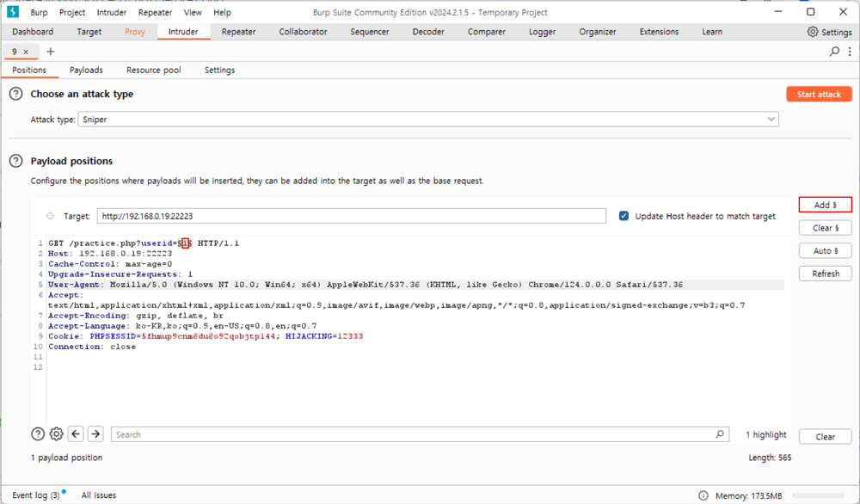Click the Start attack button
This screenshot has height=504, width=860.
pyautogui.click(x=819, y=94)
